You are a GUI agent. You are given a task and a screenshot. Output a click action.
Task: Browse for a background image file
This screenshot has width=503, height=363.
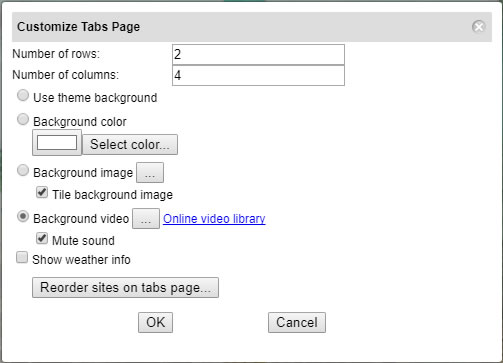[x=150, y=173]
